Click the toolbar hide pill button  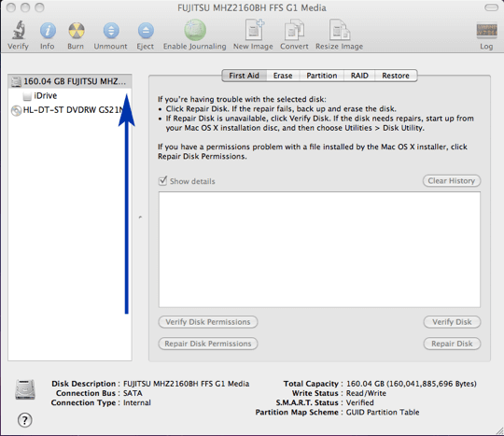click(x=491, y=7)
